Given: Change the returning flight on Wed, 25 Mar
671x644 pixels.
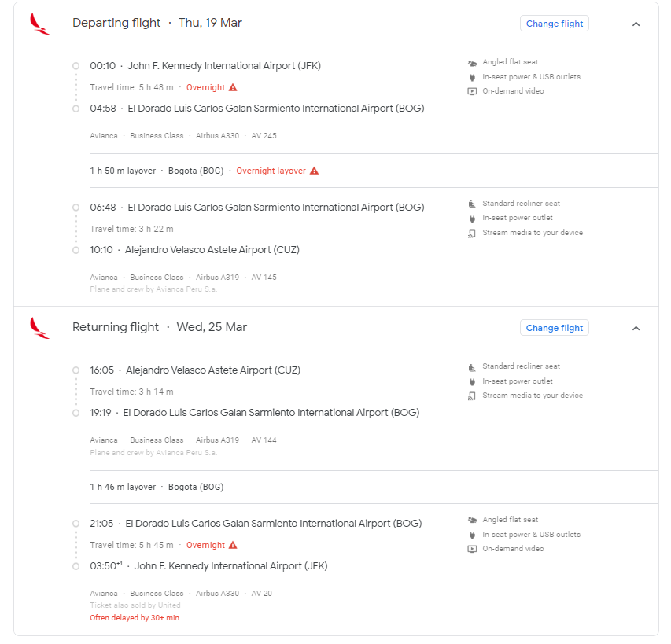Looking at the screenshot, I should (554, 328).
